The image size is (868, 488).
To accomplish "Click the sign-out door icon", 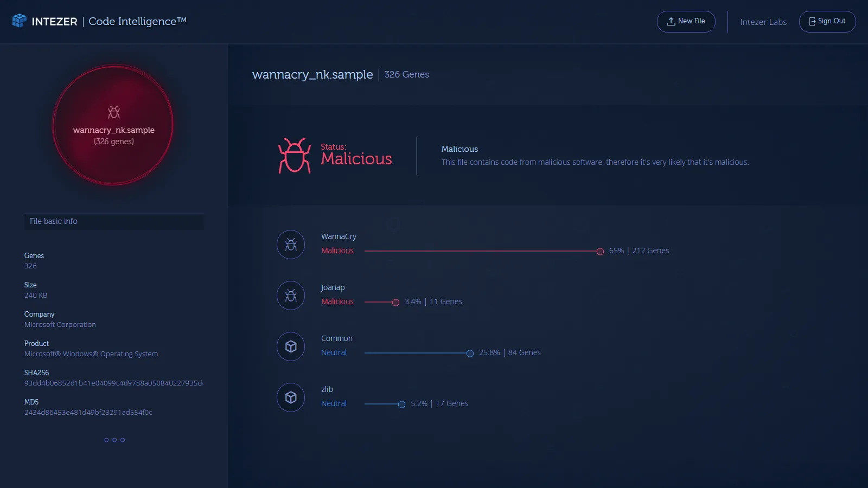I will [812, 21].
